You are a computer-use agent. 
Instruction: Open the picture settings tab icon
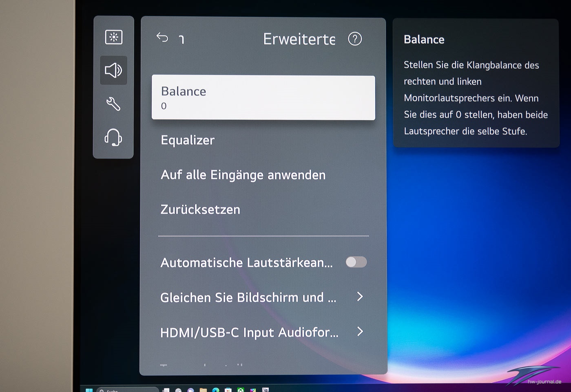[114, 37]
